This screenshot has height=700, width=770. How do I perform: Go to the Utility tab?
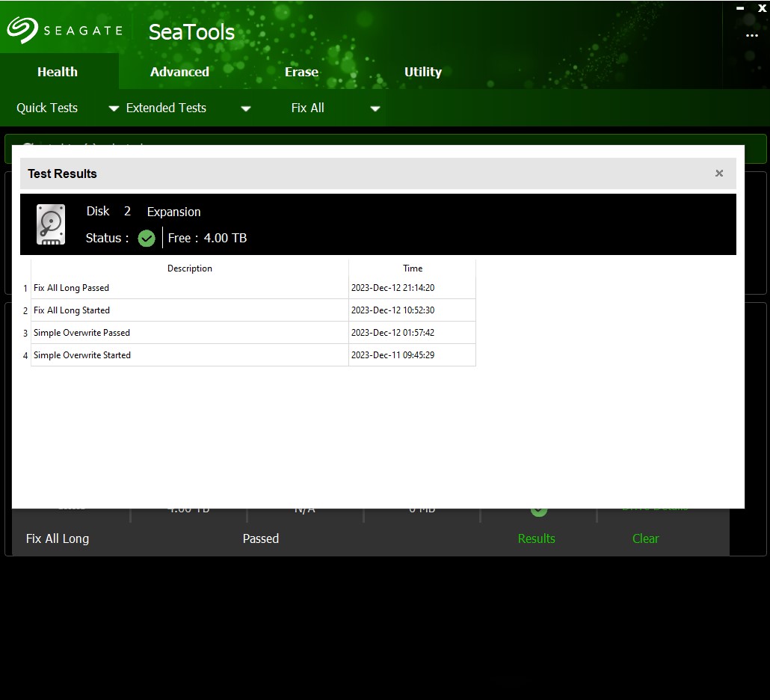423,72
